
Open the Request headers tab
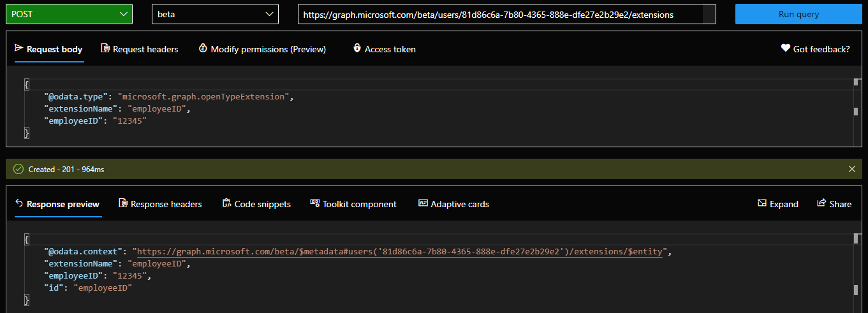pyautogui.click(x=139, y=49)
